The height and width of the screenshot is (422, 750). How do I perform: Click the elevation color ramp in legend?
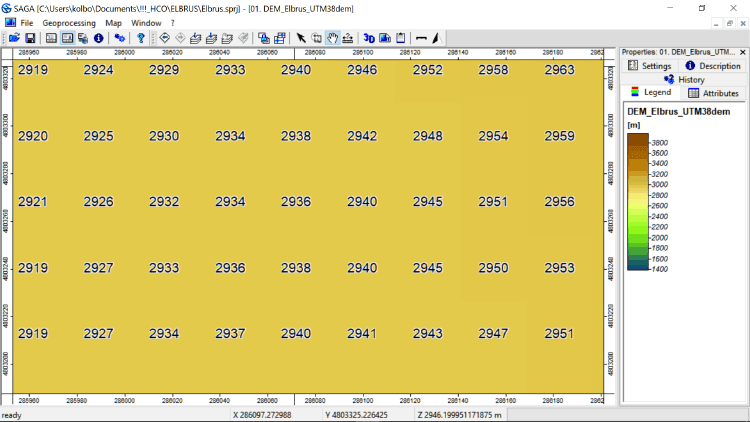[636, 201]
